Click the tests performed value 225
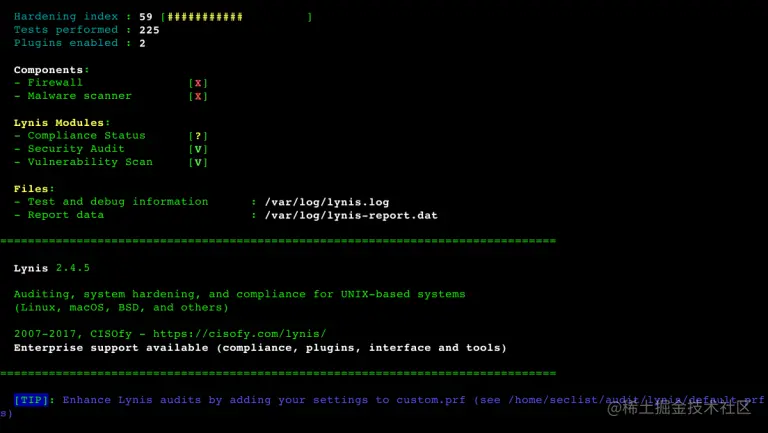 [x=149, y=30]
